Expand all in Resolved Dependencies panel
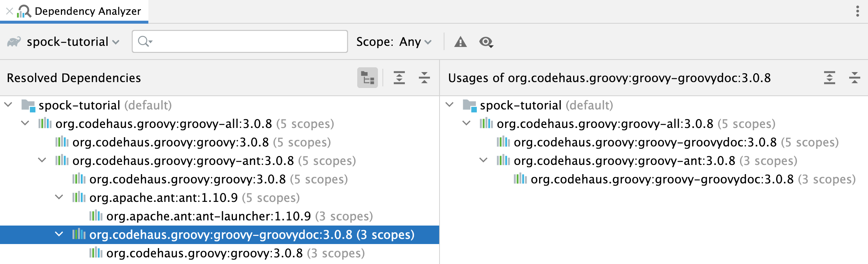This screenshot has width=868, height=264. coord(399,78)
